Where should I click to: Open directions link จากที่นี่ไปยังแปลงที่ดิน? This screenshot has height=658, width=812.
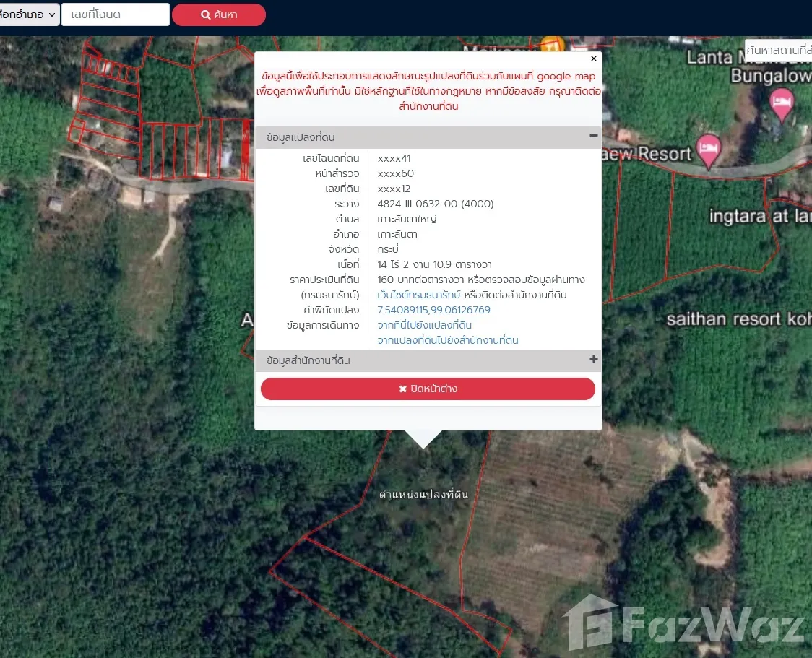[x=424, y=325]
